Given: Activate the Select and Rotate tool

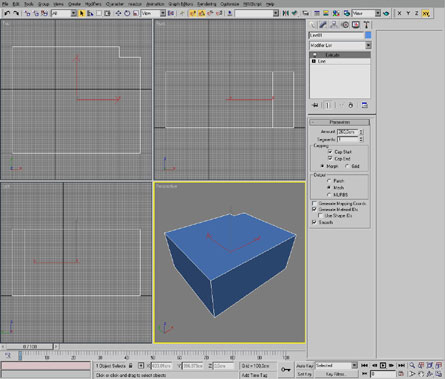Looking at the screenshot, I should tap(127, 13).
